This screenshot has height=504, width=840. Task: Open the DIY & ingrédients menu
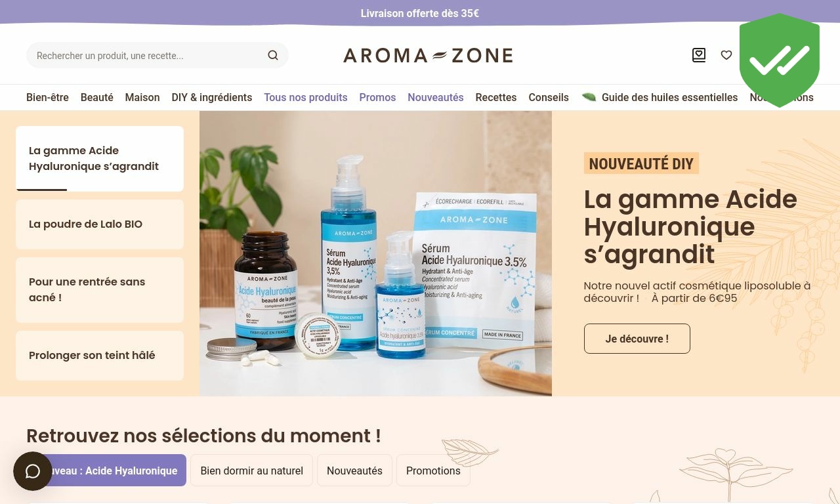coord(212,97)
